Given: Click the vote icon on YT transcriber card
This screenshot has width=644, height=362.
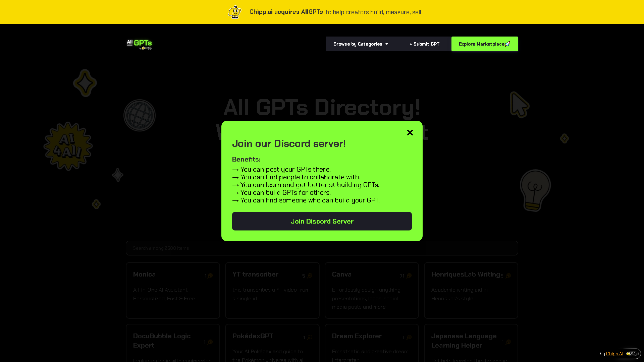Looking at the screenshot, I should [x=310, y=276].
